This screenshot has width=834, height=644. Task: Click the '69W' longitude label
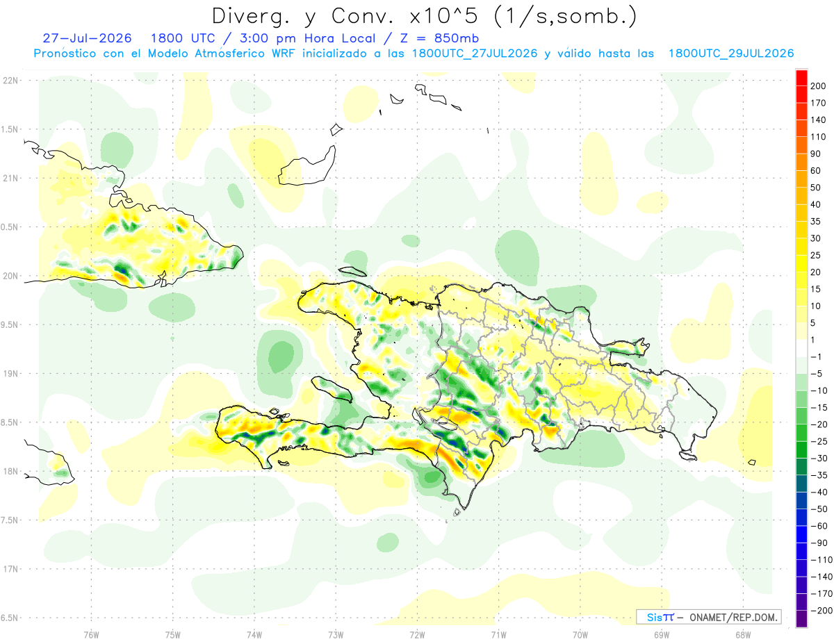click(662, 635)
